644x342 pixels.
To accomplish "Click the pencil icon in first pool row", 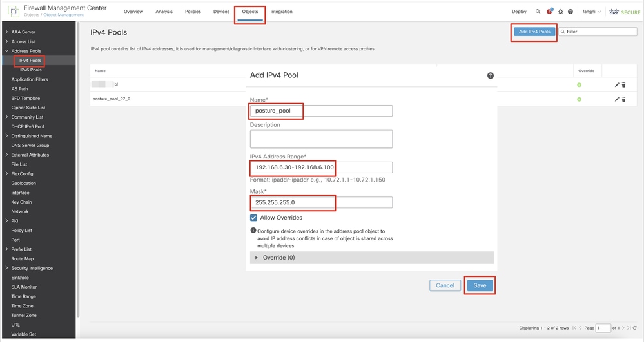I will pyautogui.click(x=616, y=84).
